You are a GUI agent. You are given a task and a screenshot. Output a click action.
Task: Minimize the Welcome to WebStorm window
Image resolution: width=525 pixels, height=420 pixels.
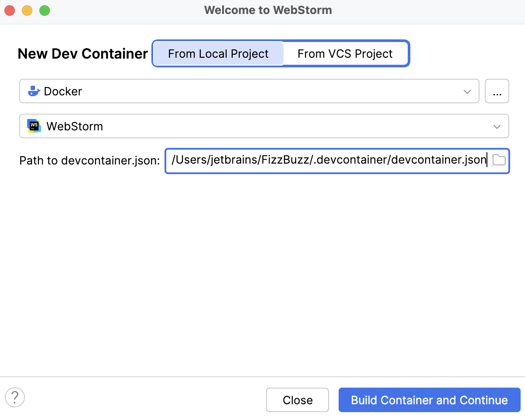(27, 10)
